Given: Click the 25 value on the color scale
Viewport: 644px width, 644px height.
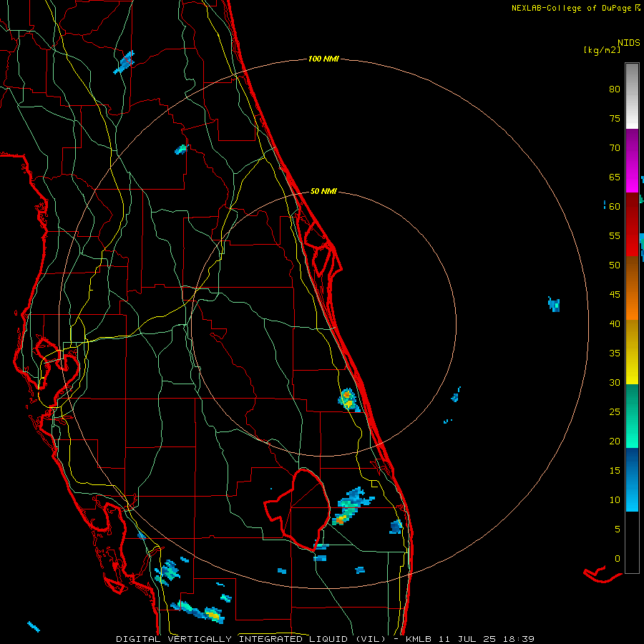Looking at the screenshot, I should pos(615,412).
